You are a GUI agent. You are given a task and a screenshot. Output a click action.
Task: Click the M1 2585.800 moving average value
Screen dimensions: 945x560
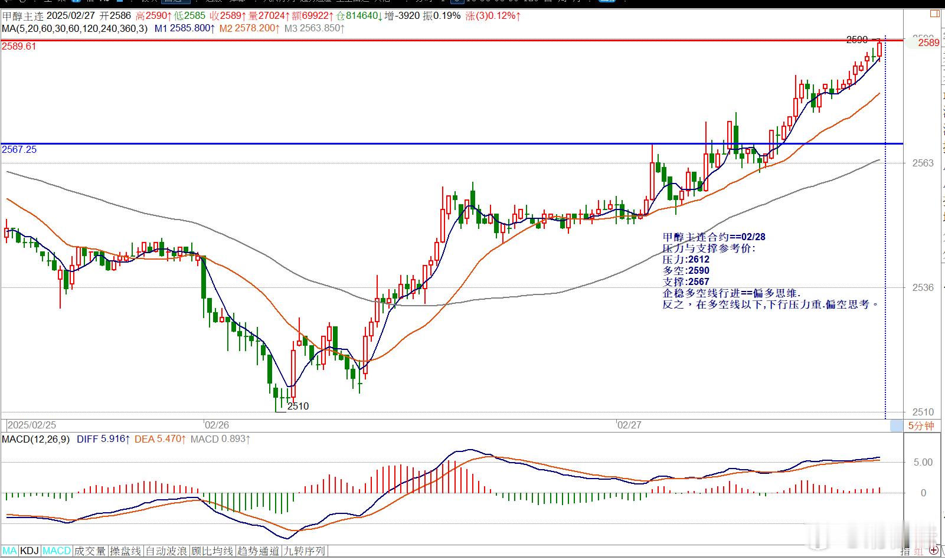click(x=184, y=28)
